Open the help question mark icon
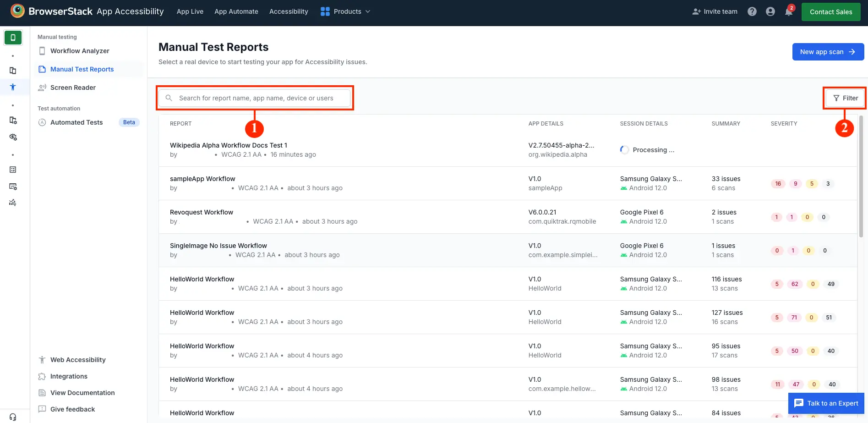The image size is (868, 423). coord(752,11)
